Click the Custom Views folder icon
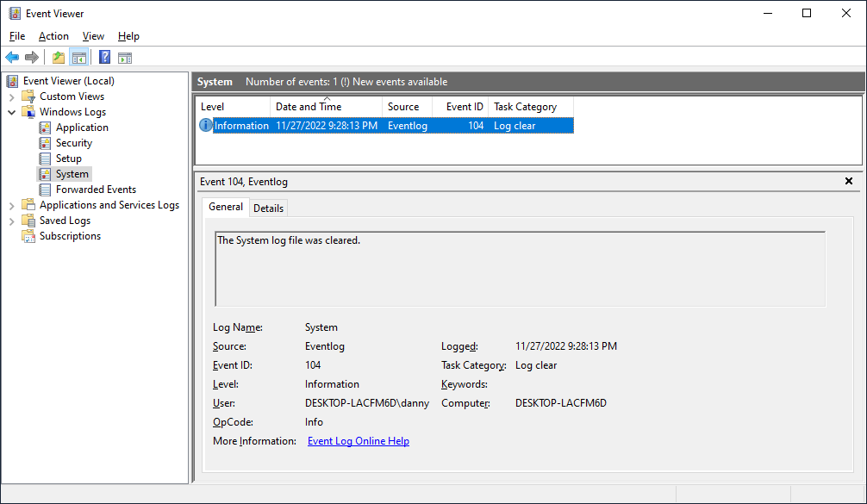867x504 pixels. pyautogui.click(x=28, y=96)
